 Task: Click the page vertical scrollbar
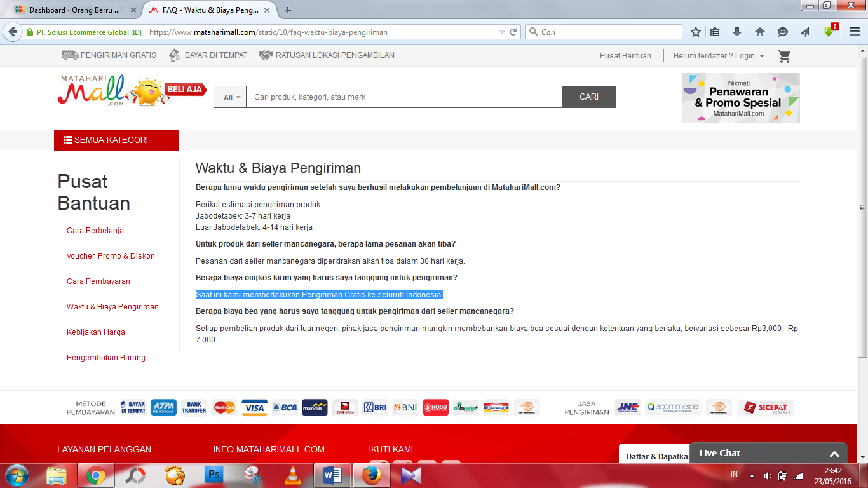click(862, 207)
